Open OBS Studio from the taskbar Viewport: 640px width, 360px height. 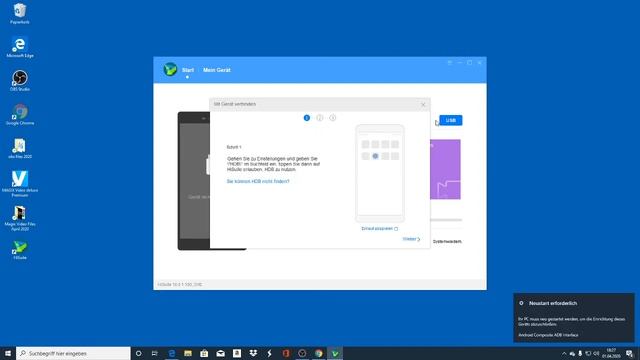[302, 353]
